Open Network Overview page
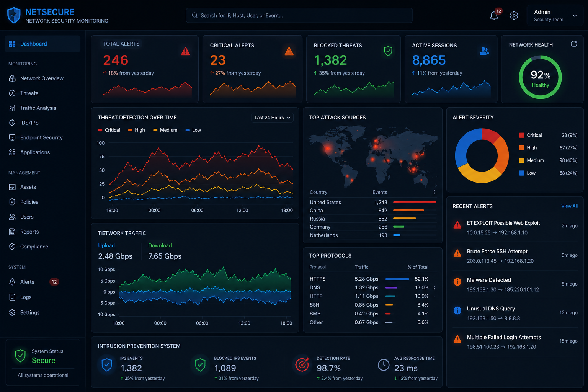The height and width of the screenshot is (392, 588). (x=42, y=78)
